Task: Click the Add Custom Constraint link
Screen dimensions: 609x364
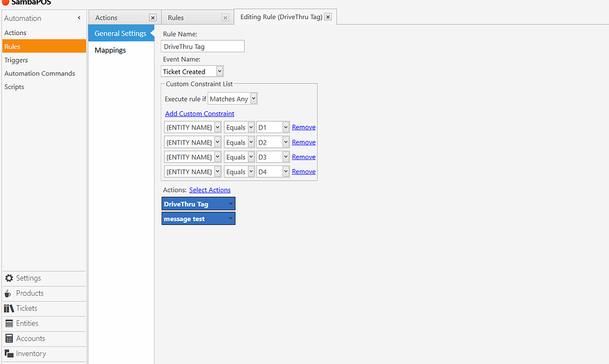Action: tap(200, 114)
